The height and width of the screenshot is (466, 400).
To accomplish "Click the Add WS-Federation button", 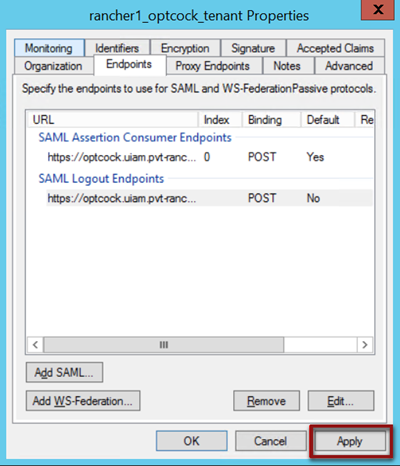I will tap(83, 401).
